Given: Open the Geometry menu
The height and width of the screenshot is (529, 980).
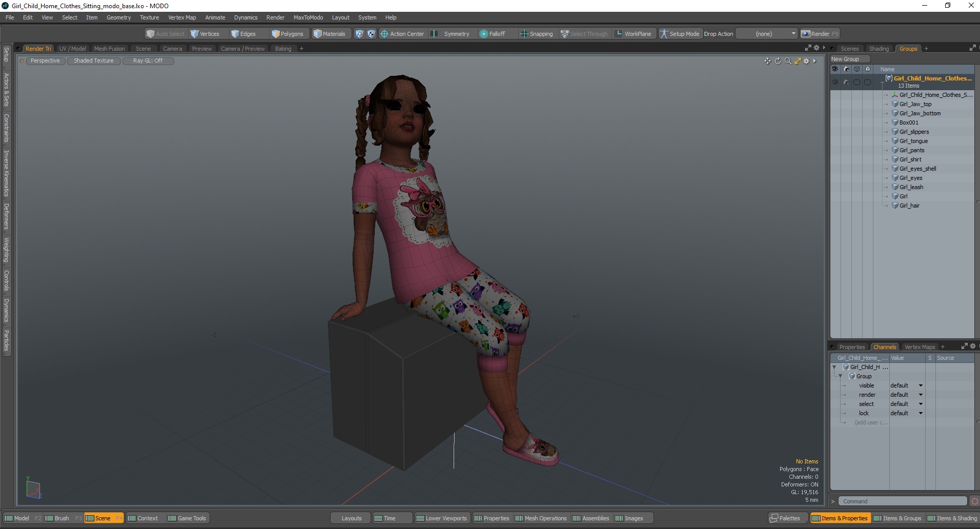Looking at the screenshot, I should click(x=118, y=17).
